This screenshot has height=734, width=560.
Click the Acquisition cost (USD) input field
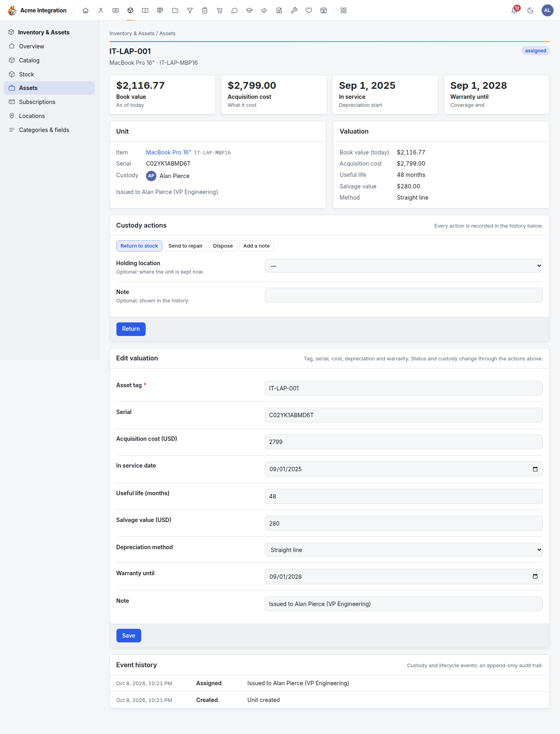tap(404, 442)
